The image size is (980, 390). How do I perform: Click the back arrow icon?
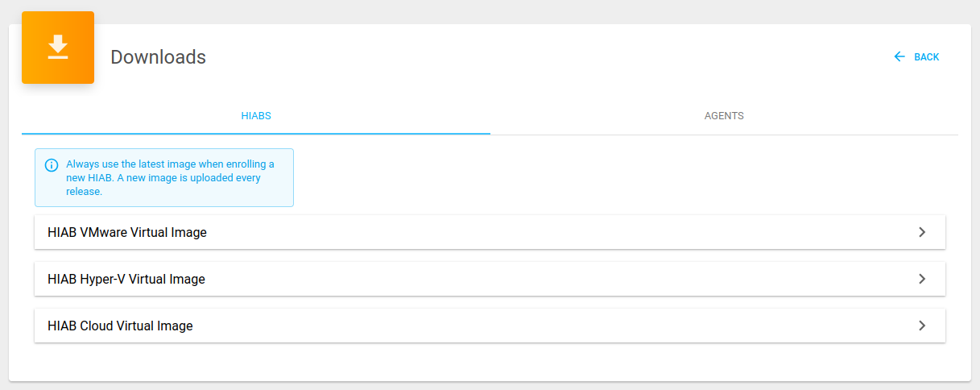pyautogui.click(x=899, y=57)
